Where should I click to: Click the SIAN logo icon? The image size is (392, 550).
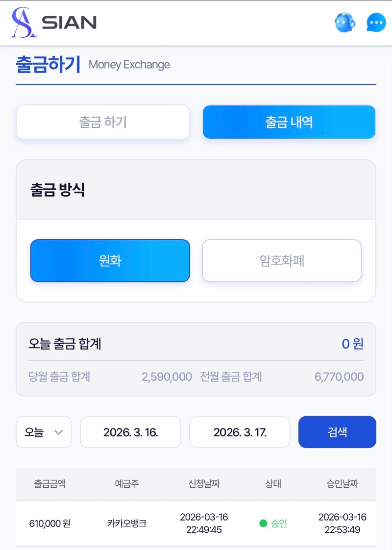coord(24,23)
